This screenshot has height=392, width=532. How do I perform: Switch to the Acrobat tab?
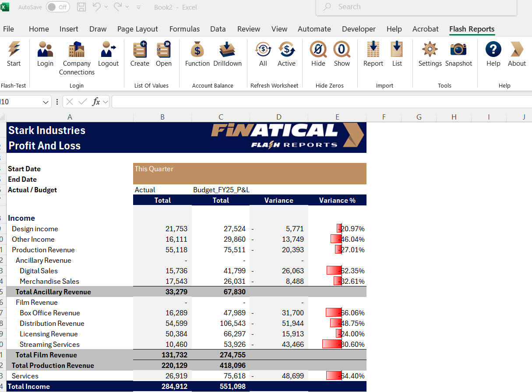(425, 29)
